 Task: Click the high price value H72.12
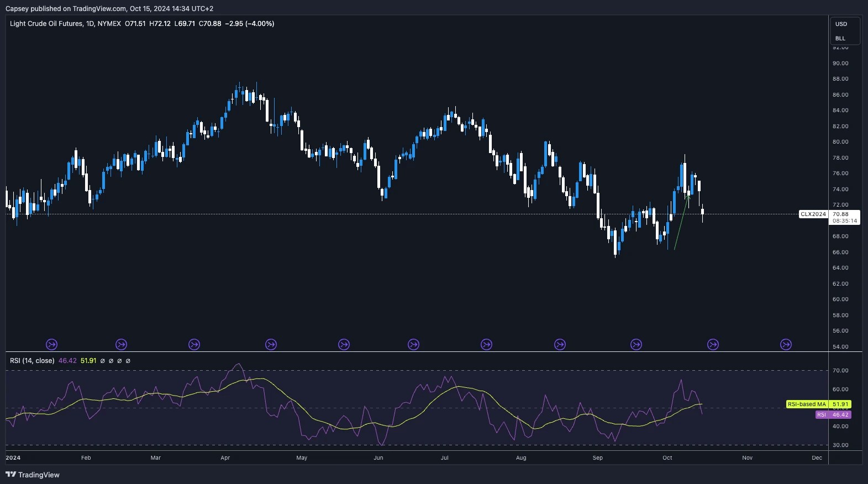point(160,24)
